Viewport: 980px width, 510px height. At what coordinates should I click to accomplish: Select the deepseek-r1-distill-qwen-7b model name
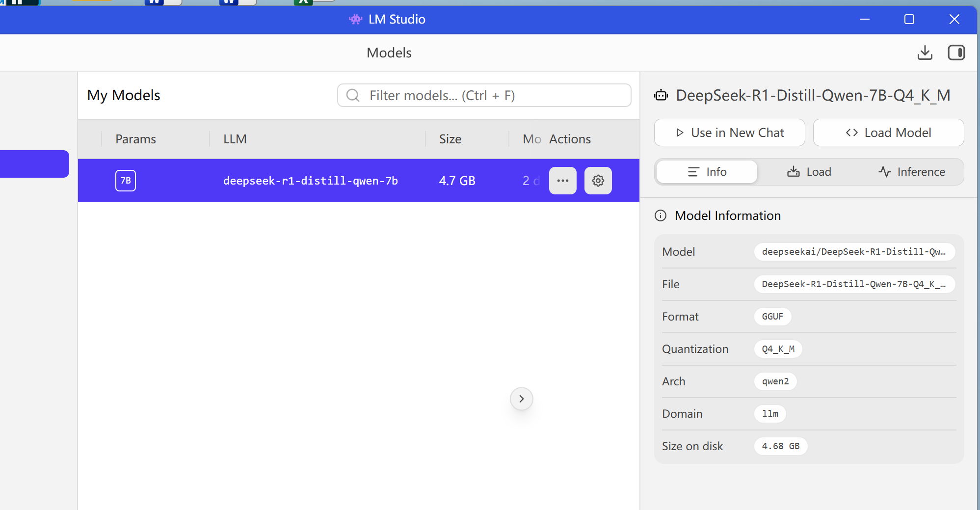tap(311, 181)
